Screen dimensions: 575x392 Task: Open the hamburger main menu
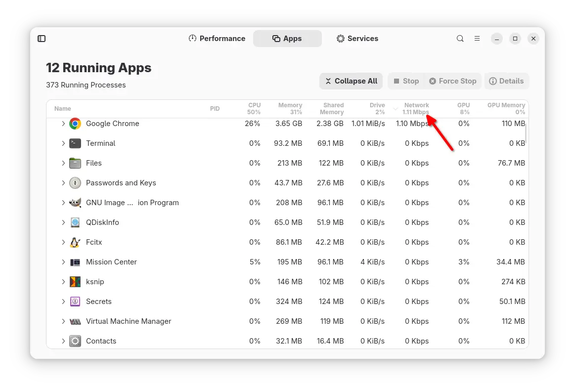[x=477, y=39]
